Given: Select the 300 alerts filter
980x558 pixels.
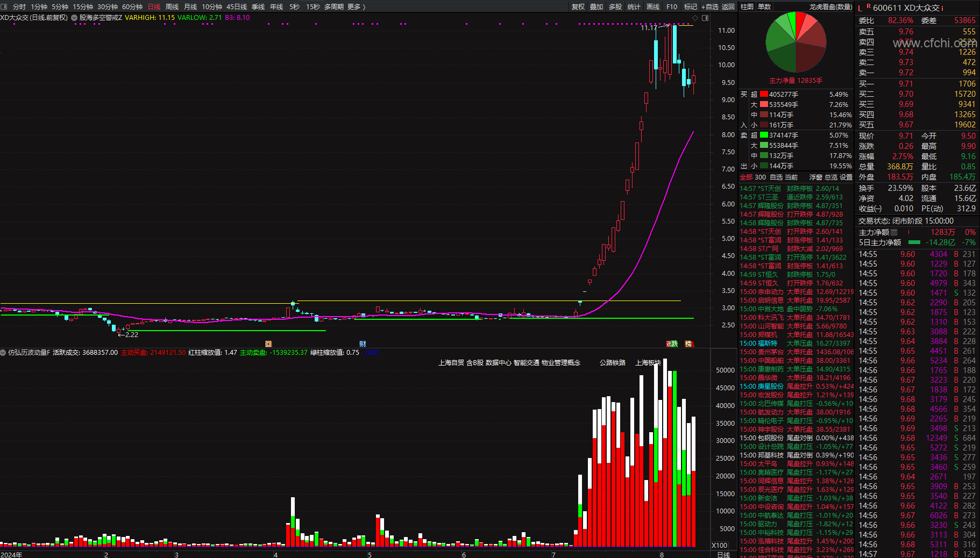Looking at the screenshot, I should click(x=761, y=177).
